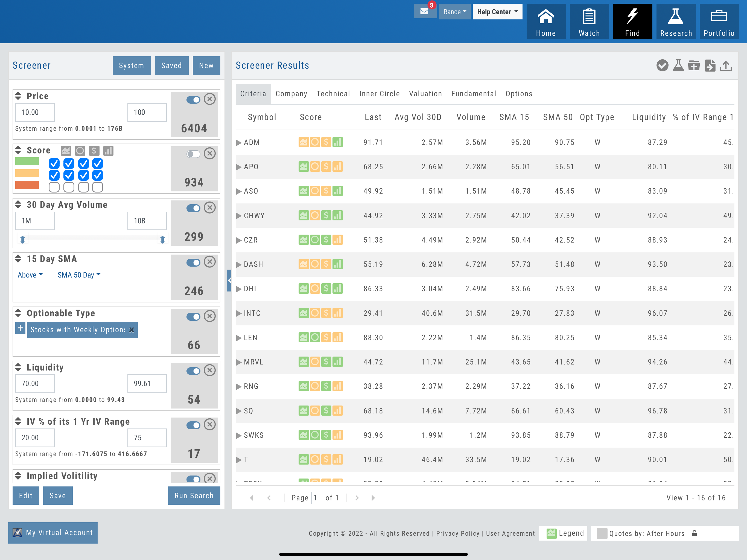Open the Rance user dropdown
The height and width of the screenshot is (560, 747).
coord(454,12)
